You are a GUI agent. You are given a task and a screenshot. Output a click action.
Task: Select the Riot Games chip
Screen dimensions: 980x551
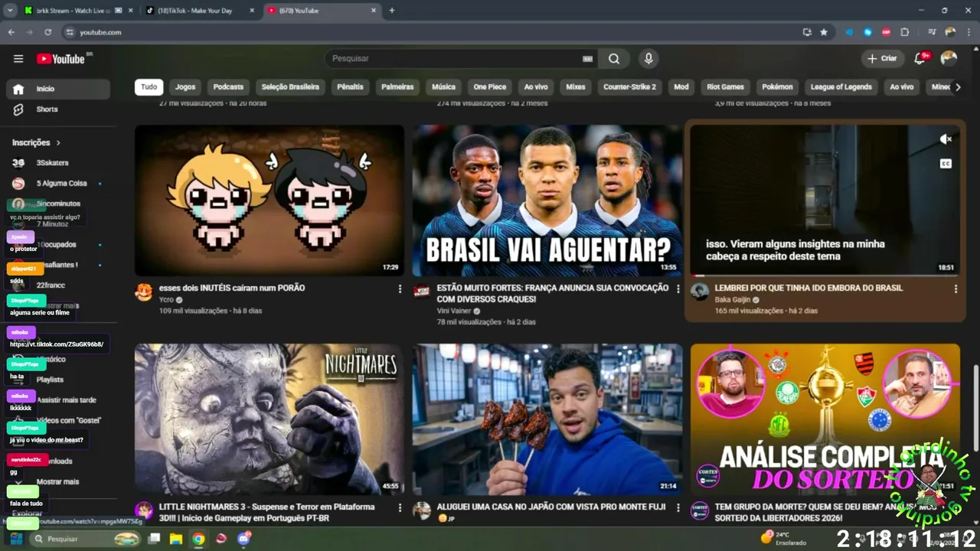click(725, 87)
